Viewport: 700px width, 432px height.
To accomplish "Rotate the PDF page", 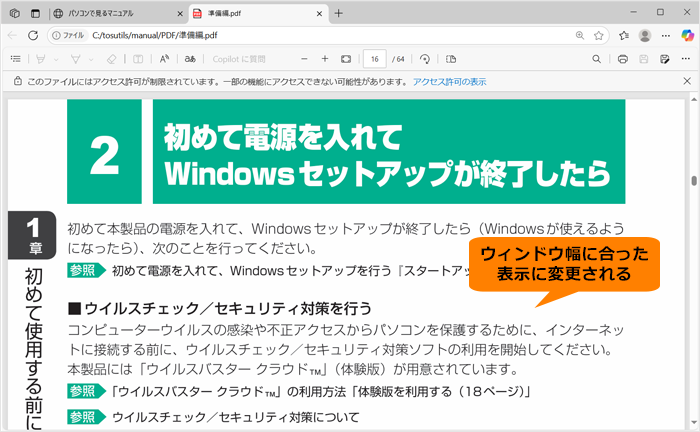I will pyautogui.click(x=425, y=59).
